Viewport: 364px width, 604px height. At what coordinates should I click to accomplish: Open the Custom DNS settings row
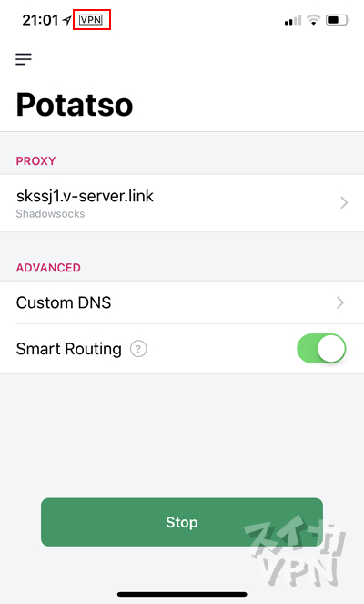[182, 302]
